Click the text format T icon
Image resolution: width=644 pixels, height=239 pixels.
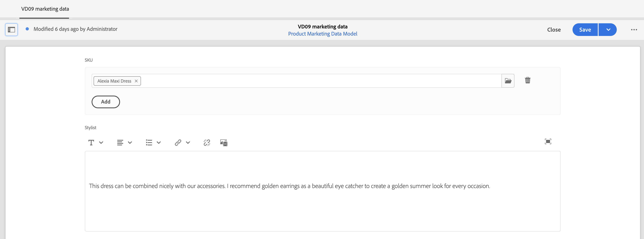pyautogui.click(x=91, y=142)
